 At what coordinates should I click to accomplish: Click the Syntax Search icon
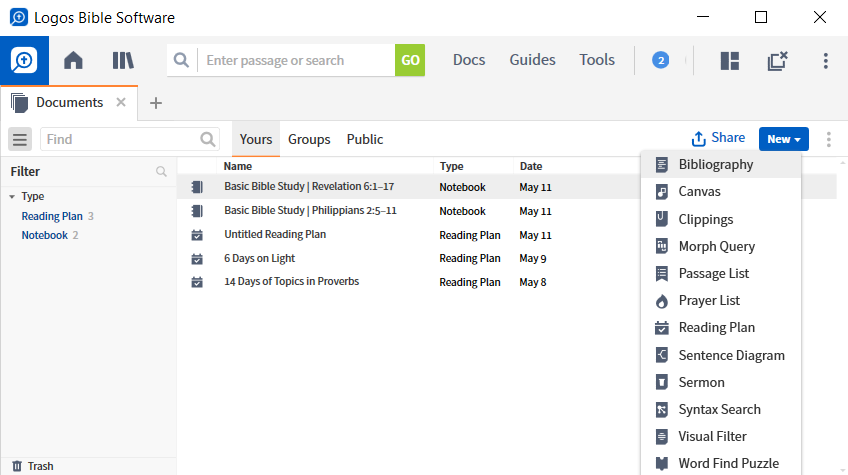pyautogui.click(x=661, y=410)
